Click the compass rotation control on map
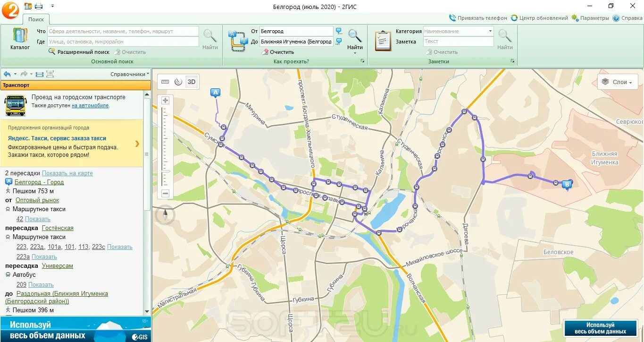Screen dimensions: 644x342 coord(165,215)
